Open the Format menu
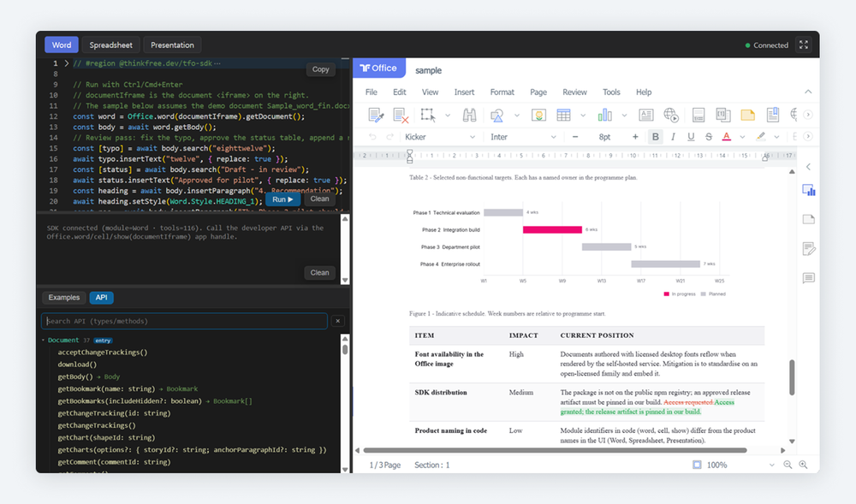Viewport: 856px width, 504px height. pos(502,92)
